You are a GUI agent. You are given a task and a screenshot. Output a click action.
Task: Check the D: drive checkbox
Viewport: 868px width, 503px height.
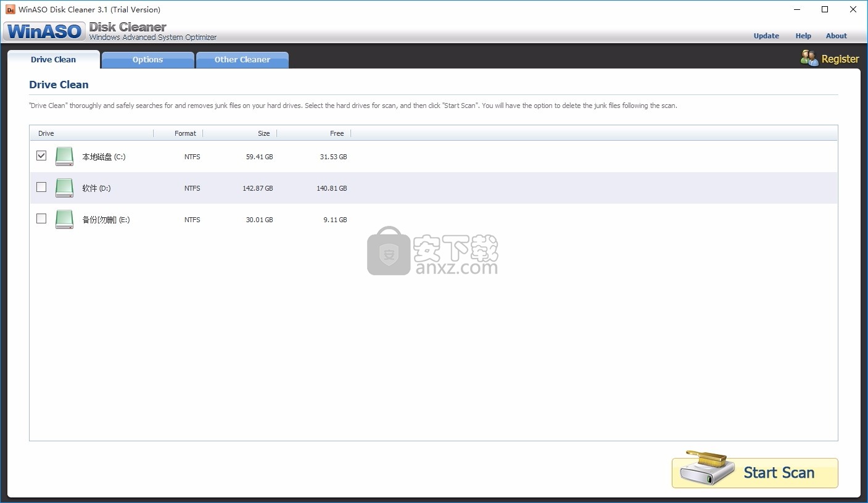41,187
